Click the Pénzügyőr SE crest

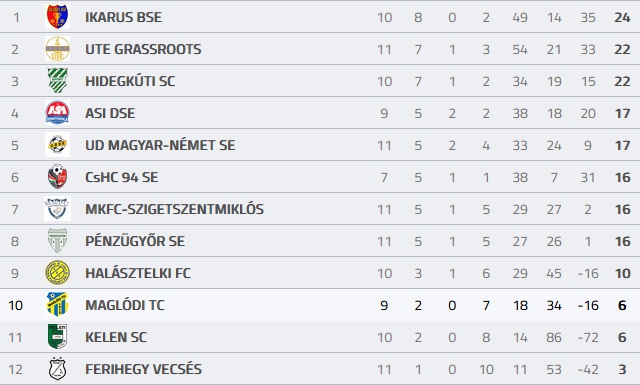(x=57, y=240)
